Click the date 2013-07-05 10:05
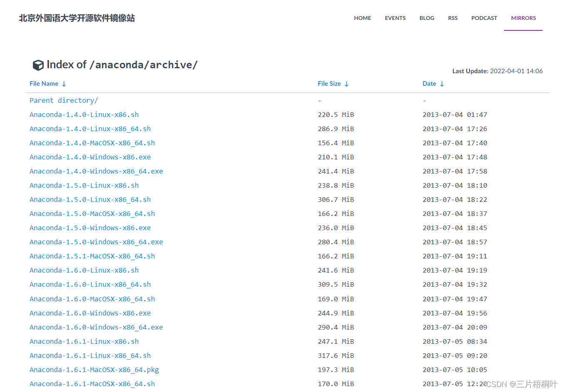The height and width of the screenshot is (392, 564). pyautogui.click(x=455, y=370)
